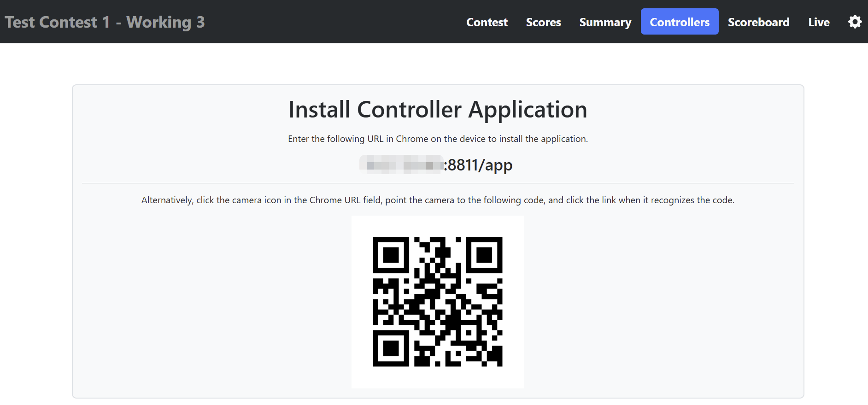This screenshot has height=405, width=868.
Task: Go to the Scores page
Action: tap(543, 22)
